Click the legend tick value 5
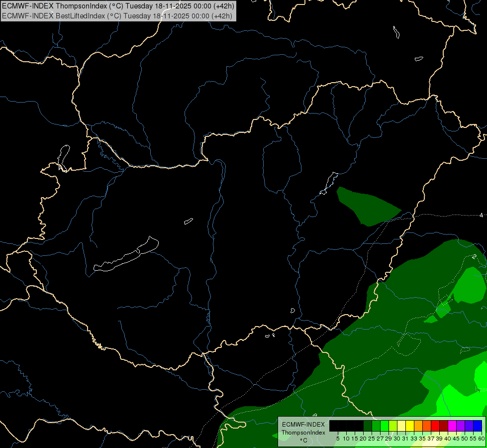487x448 pixels. [338, 439]
